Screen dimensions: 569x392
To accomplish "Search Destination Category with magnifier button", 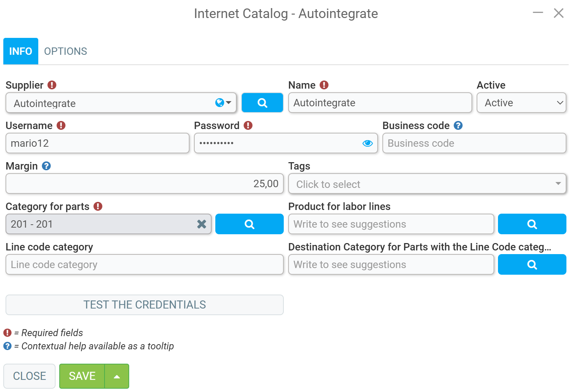I will (532, 264).
